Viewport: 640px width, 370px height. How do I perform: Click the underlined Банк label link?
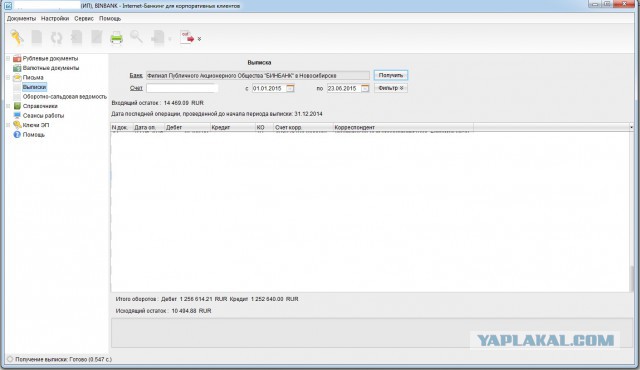pyautogui.click(x=136, y=75)
